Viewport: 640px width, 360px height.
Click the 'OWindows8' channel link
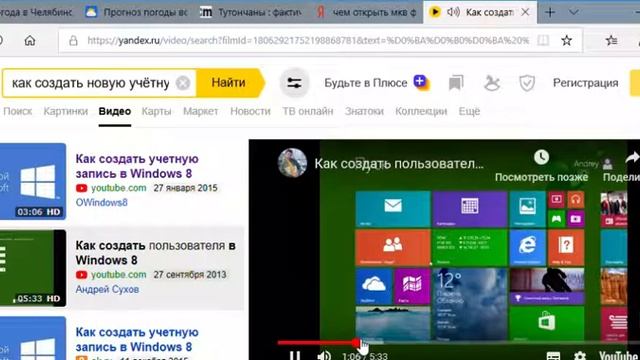[x=102, y=202]
